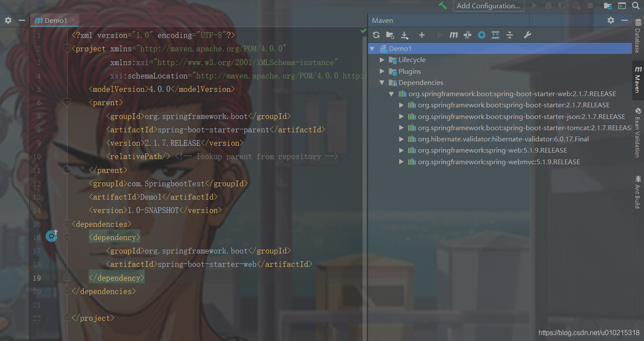Select org.hibernate.validator:hibernate-validator row
The image size is (644, 341).
503,139
